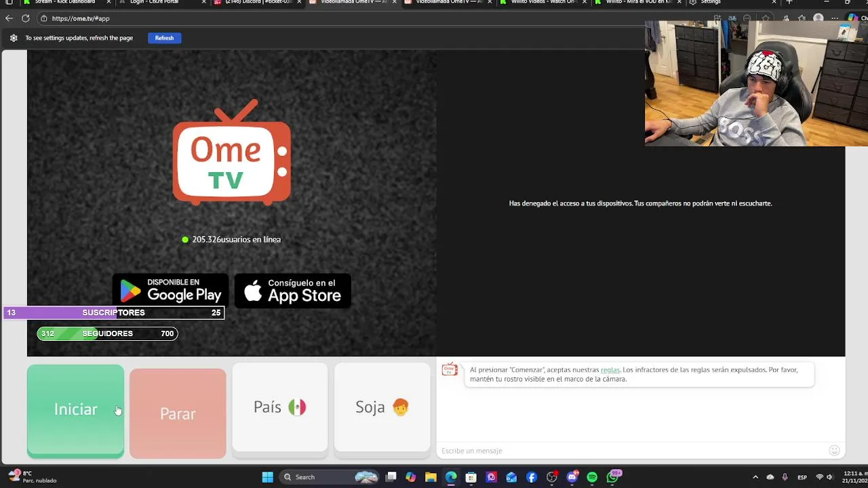Click OneDrive cloud tray icon

(770, 477)
